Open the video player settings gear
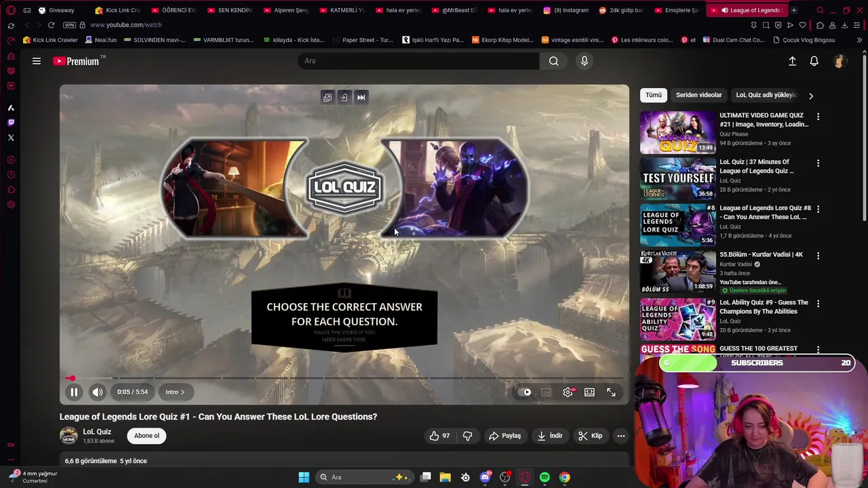Image resolution: width=868 pixels, height=488 pixels. coord(568,392)
